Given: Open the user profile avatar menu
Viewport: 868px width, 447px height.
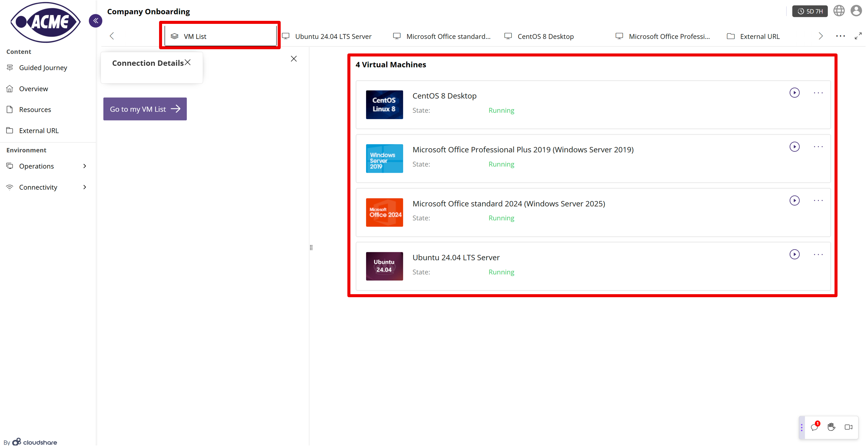Looking at the screenshot, I should 856,11.
